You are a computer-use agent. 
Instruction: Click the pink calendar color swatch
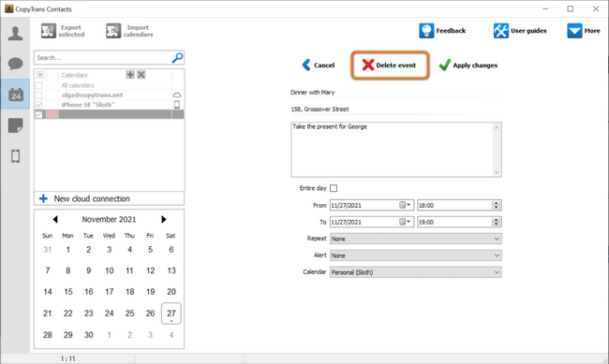52,114
